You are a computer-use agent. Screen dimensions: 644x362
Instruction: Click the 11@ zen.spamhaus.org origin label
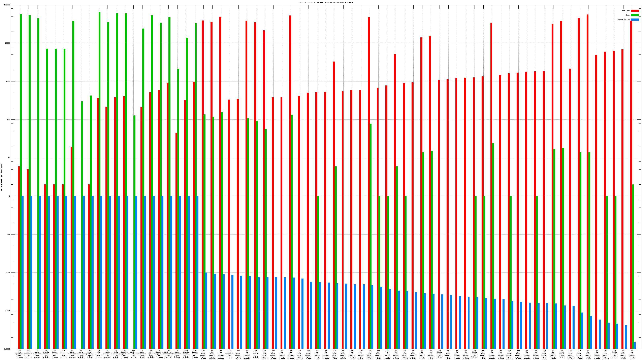(29, 354)
